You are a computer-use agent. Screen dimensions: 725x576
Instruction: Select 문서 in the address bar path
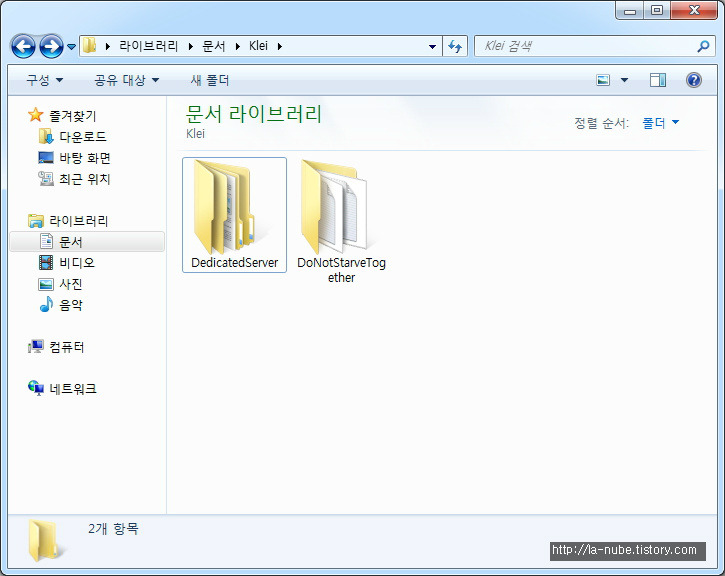pos(214,46)
